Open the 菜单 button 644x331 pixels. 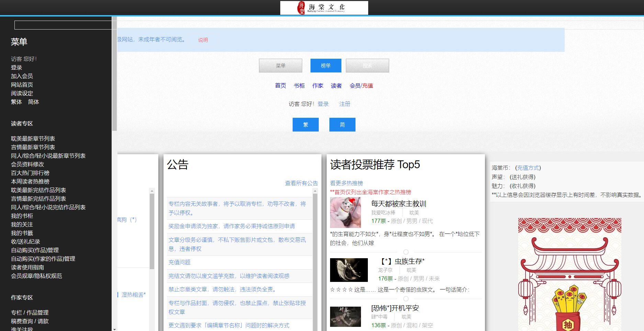point(280,66)
